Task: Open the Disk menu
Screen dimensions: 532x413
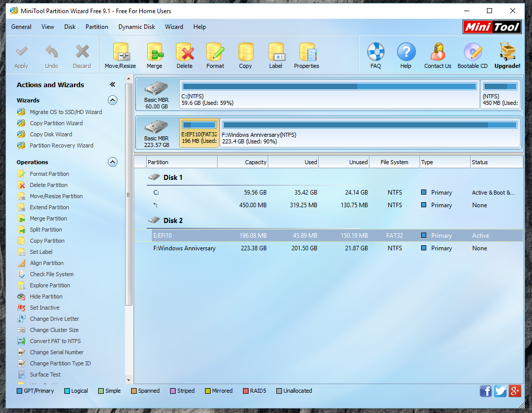Action: coord(70,27)
